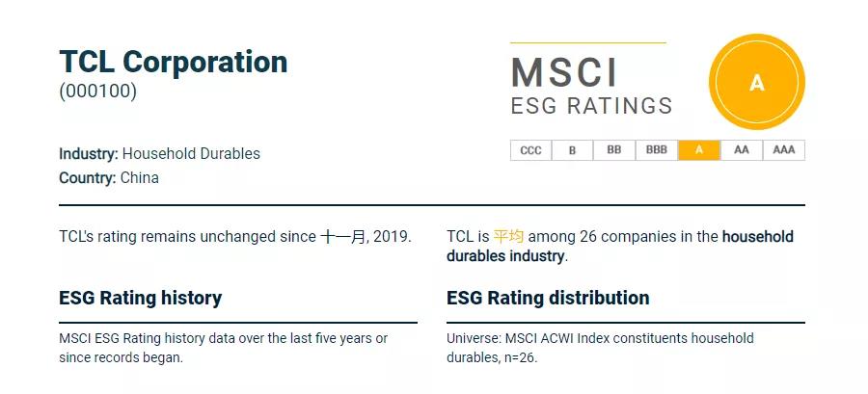
Task: Select the B rating box
Action: point(572,150)
